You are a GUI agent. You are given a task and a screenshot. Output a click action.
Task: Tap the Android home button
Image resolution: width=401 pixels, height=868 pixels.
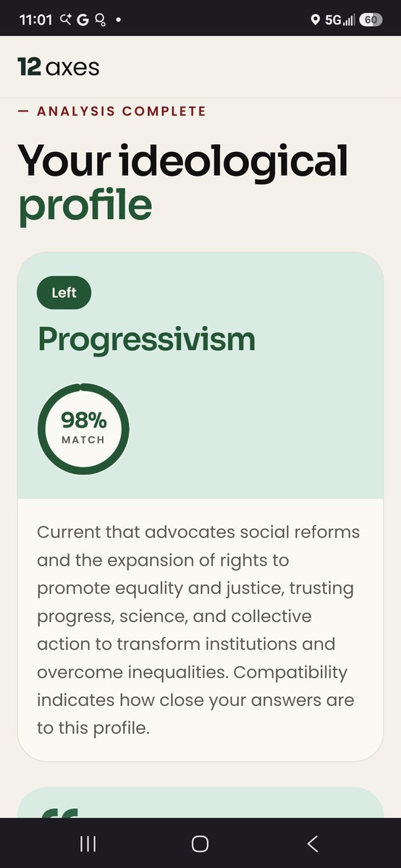(200, 843)
